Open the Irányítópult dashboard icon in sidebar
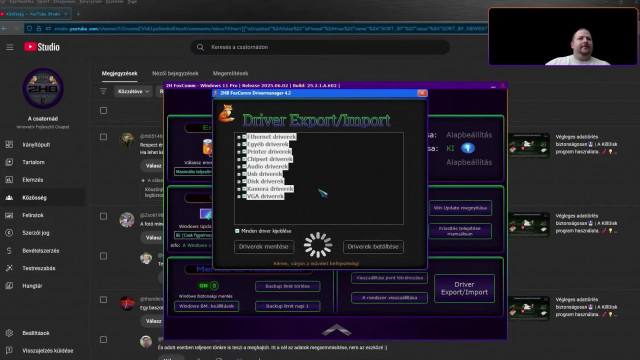 click(9, 144)
